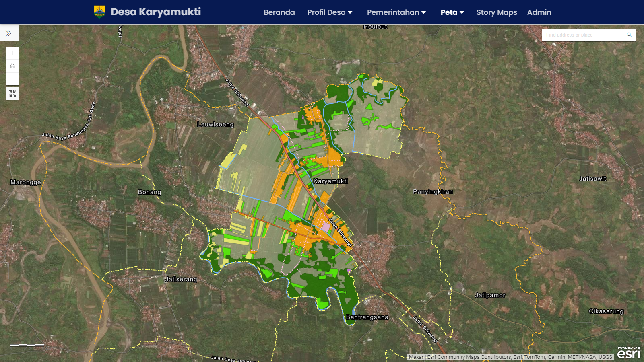Image resolution: width=644 pixels, height=362 pixels.
Task: Expand the Pemerintahan dropdown menu
Action: (x=396, y=12)
